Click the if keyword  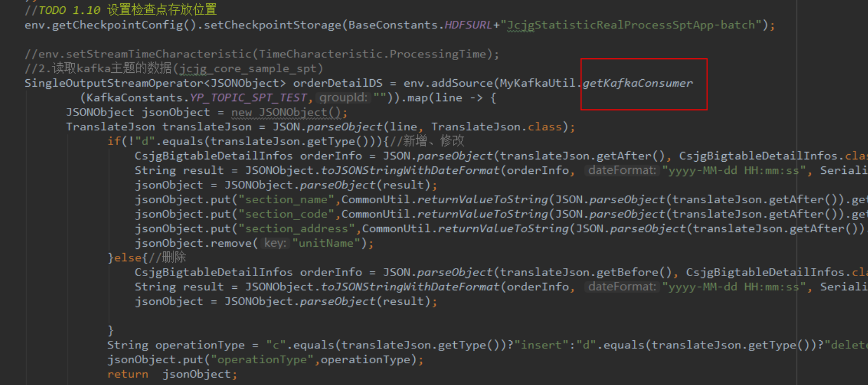coord(114,141)
